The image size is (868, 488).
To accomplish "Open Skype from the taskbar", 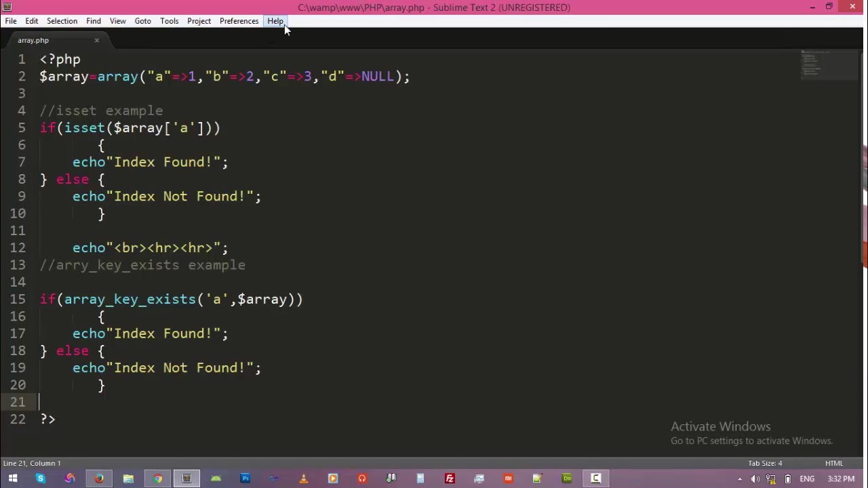I will pos(41,479).
